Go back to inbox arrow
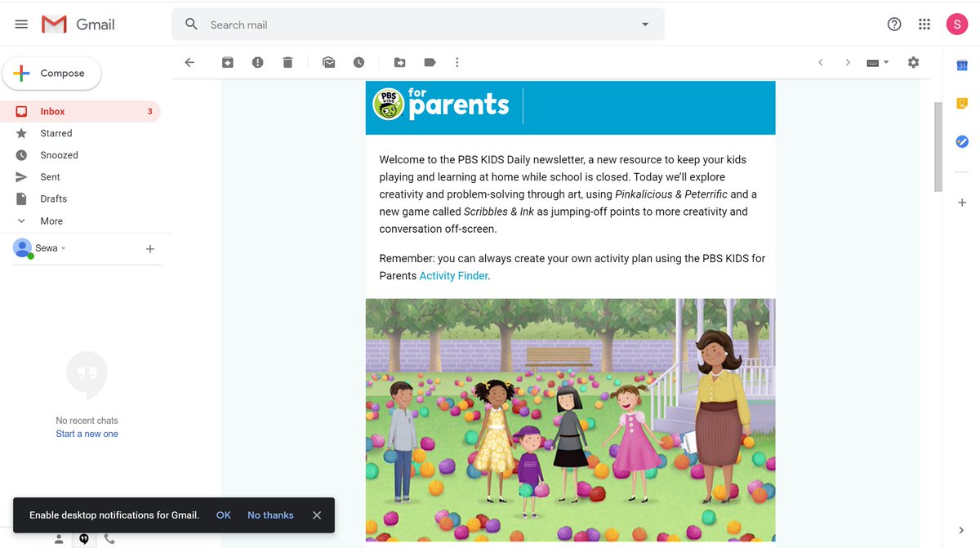This screenshot has height=548, width=980. [189, 62]
